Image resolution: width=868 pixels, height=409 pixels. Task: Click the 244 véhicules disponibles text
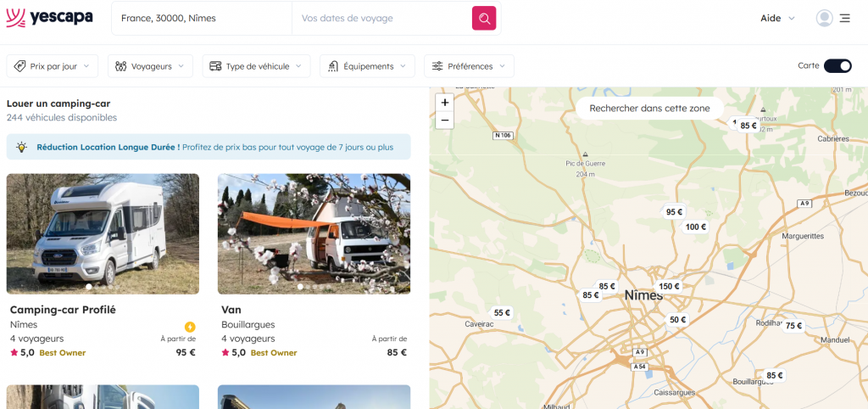61,117
